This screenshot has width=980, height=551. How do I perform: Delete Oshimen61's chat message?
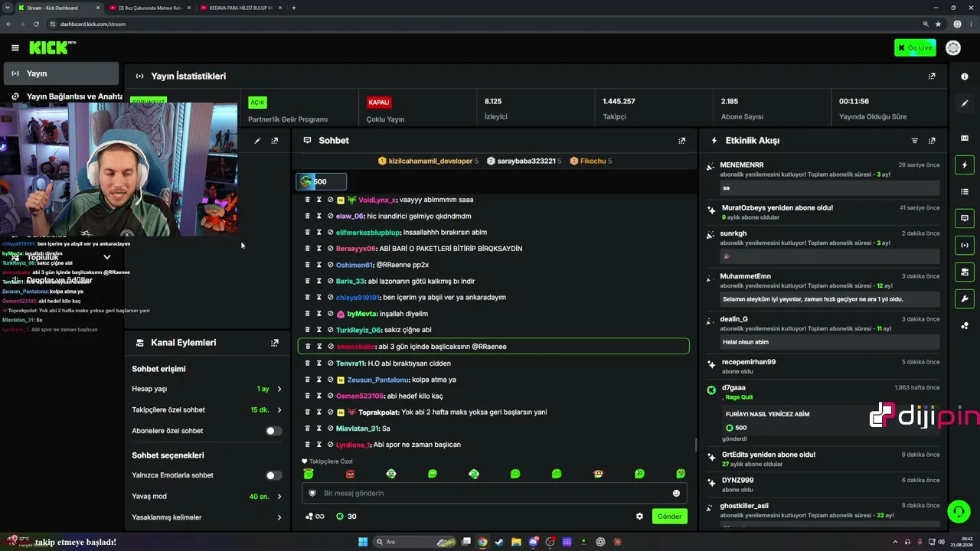click(308, 265)
